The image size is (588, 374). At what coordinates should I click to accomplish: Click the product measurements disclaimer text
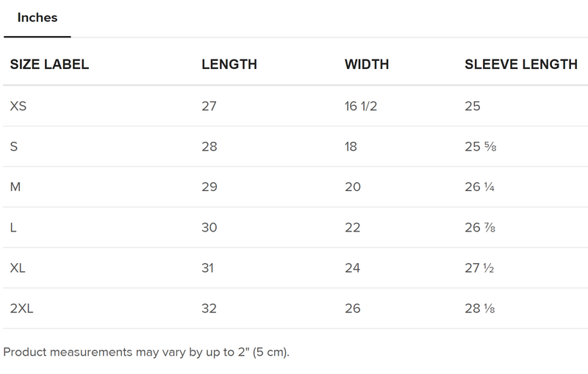coord(147,352)
